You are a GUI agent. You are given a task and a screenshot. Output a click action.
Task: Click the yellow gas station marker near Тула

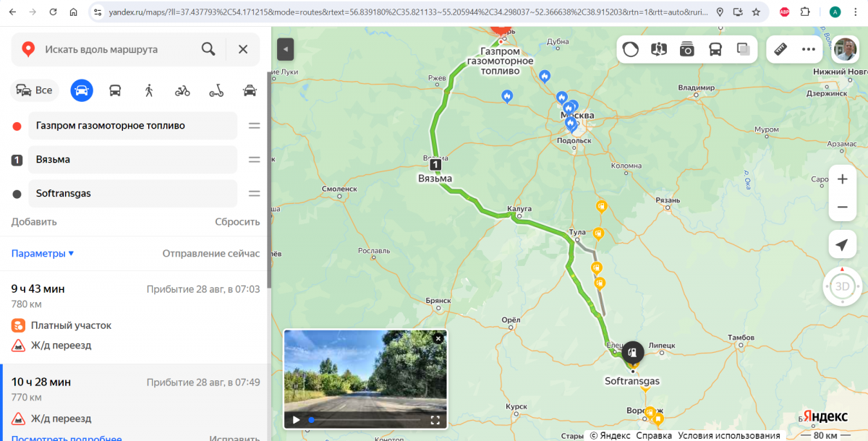[598, 234]
